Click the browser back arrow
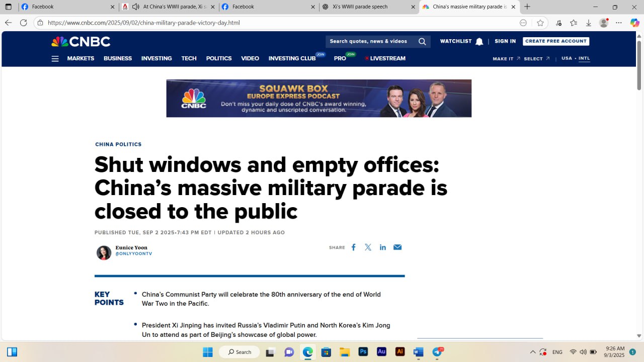The width and height of the screenshot is (644, 362). pyautogui.click(x=8, y=23)
